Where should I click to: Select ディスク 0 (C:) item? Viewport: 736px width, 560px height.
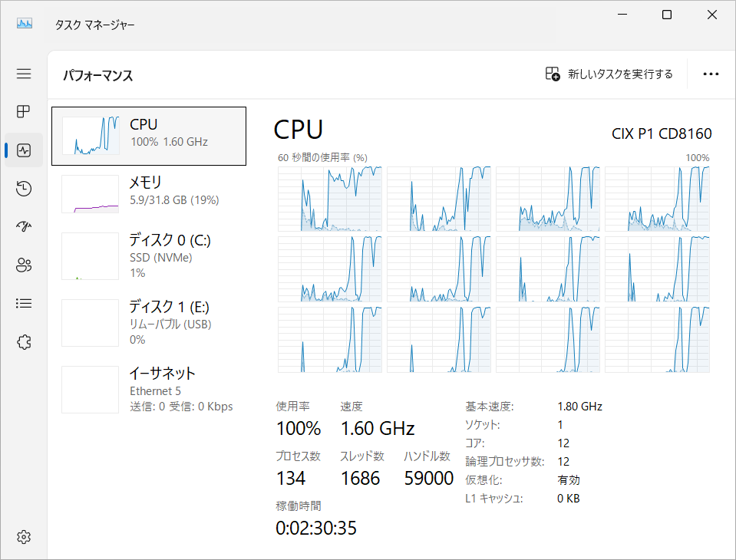(x=149, y=256)
